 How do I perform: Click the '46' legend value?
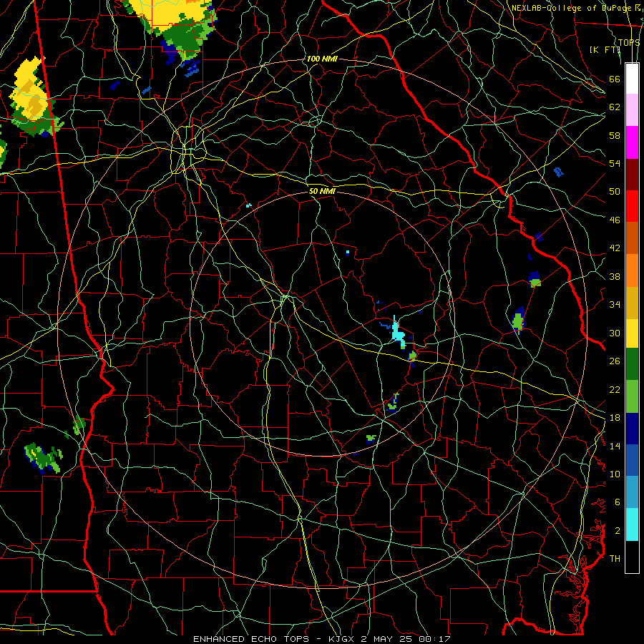click(615, 220)
